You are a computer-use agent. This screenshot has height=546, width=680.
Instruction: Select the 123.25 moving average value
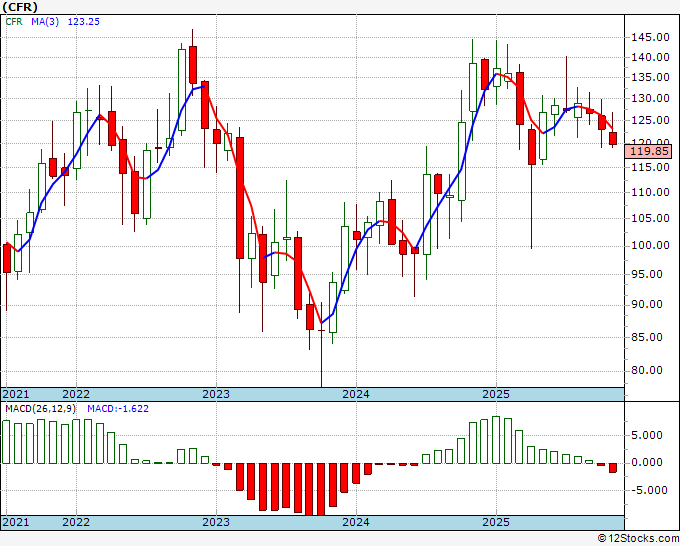tap(84, 21)
